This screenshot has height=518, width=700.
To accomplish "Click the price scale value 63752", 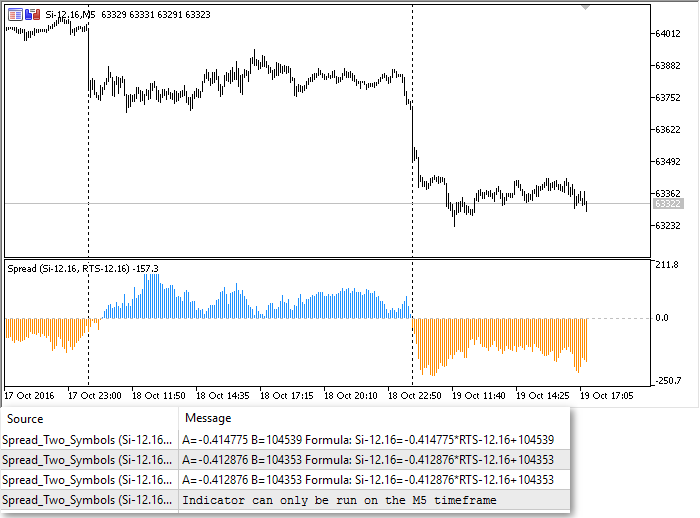I will pyautogui.click(x=667, y=98).
